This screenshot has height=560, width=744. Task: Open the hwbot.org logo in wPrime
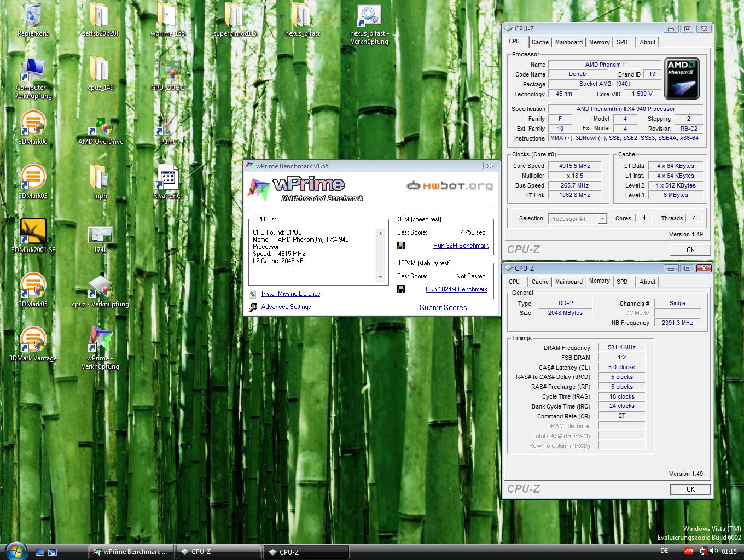(x=449, y=186)
